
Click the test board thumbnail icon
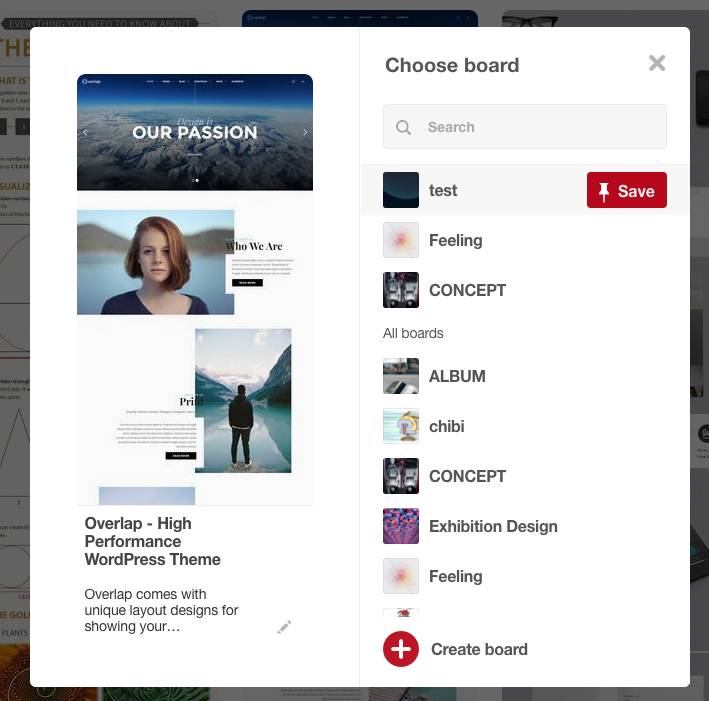tap(401, 190)
